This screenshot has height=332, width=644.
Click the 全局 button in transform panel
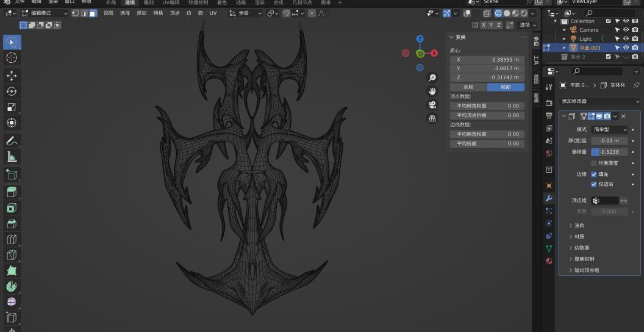click(468, 87)
